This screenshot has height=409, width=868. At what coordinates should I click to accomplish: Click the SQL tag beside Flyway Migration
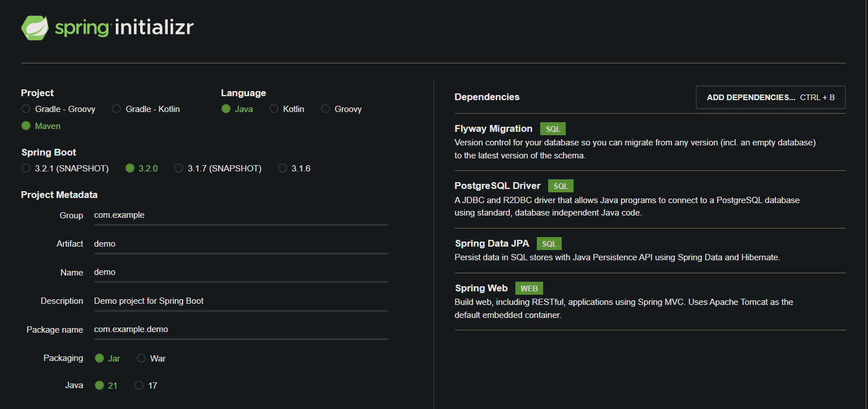coord(553,129)
